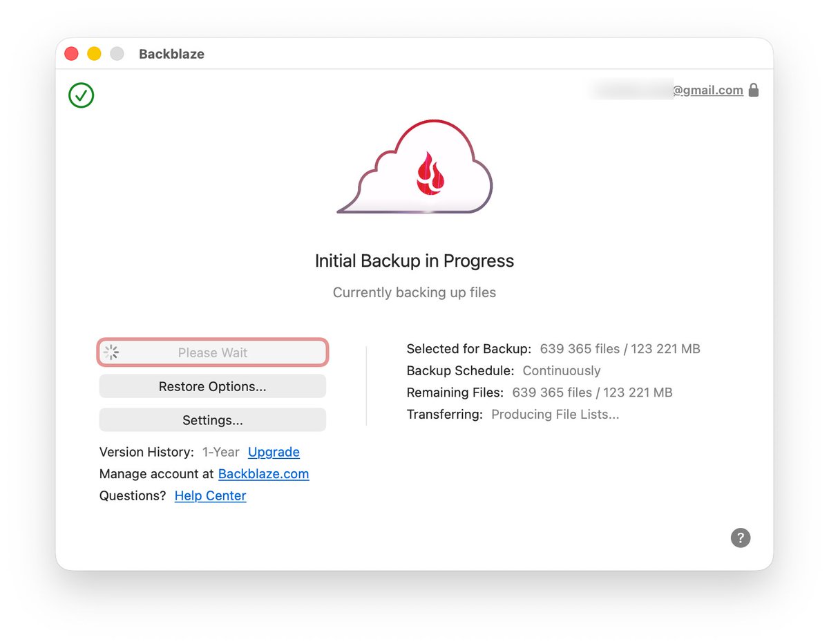Click the Transferring label

tap(445, 415)
